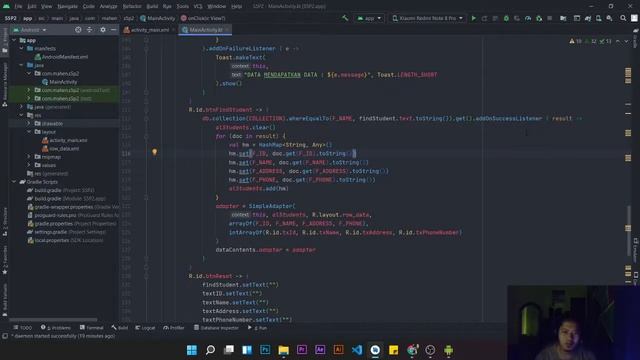This screenshot has width=640, height=360.
Task: Click the editor warnings count indicator
Action: pyautogui.click(x=576, y=41)
